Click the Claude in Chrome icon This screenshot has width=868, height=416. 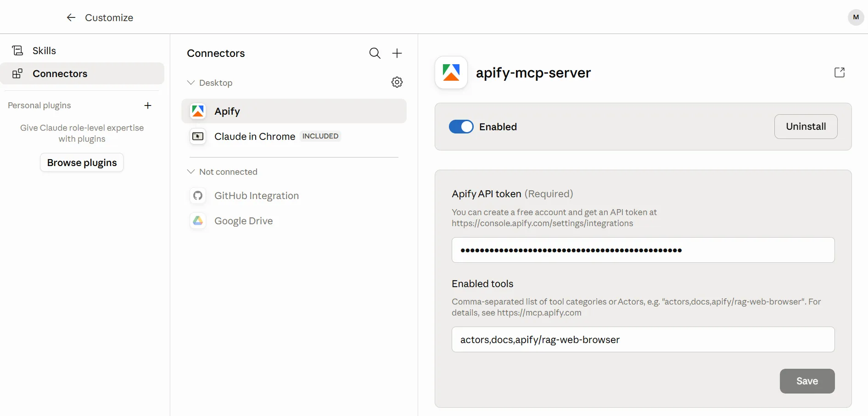[198, 136]
